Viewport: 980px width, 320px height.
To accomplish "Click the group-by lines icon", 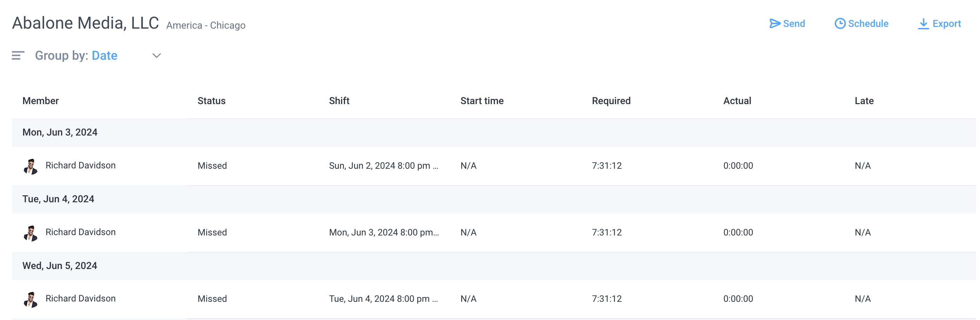I will [18, 56].
